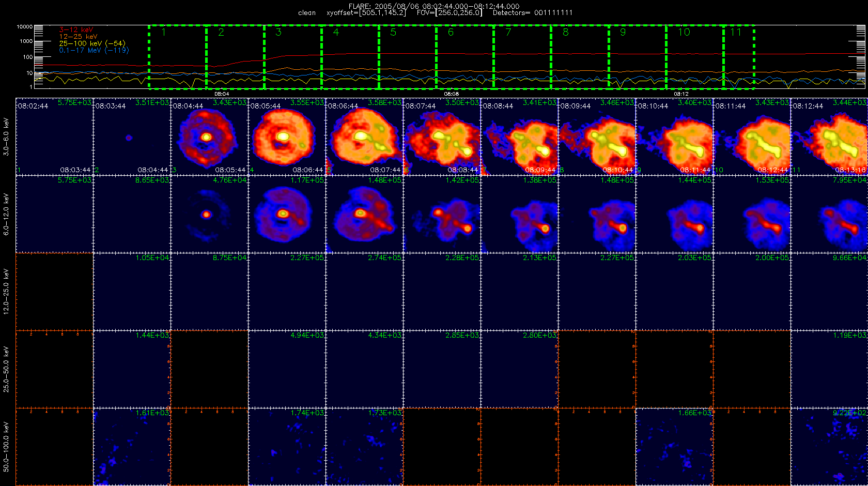This screenshot has height=486, width=868.
Task: Open the 3.0-6.0 keV image at 08:10:44
Action: tap(674, 136)
